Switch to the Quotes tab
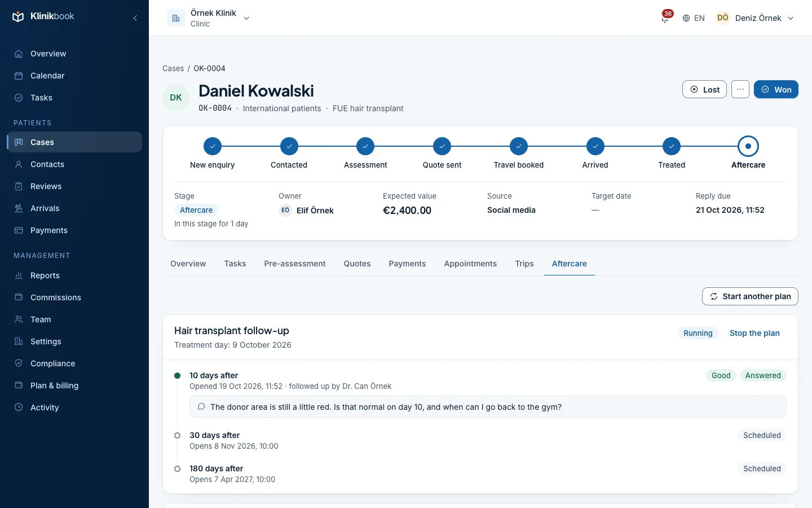Viewport: 812px width, 508px height. tap(358, 264)
